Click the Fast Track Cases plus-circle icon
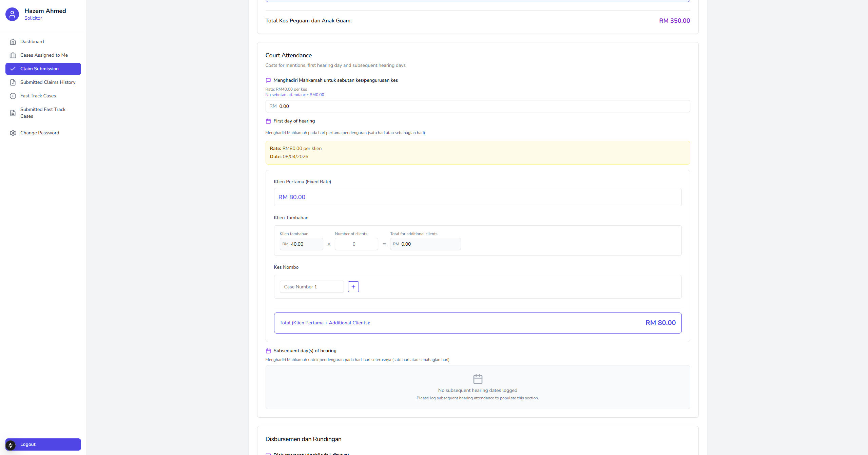 [13, 96]
